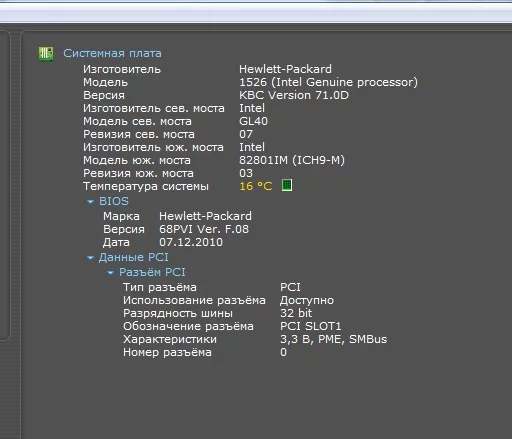Select the PCI SLOT1 designation value

[x=311, y=326]
